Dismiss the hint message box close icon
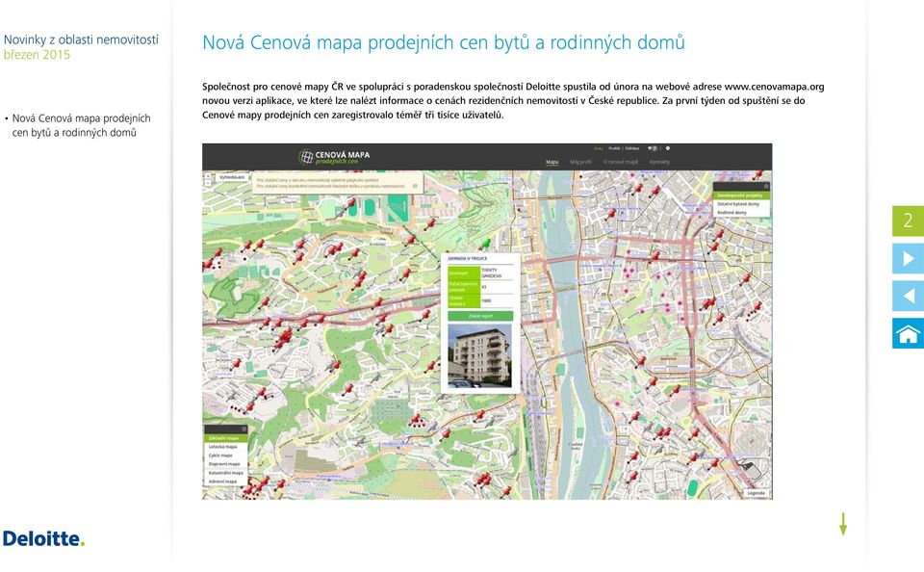Image resolution: width=924 pixels, height=572 pixels. [x=415, y=186]
